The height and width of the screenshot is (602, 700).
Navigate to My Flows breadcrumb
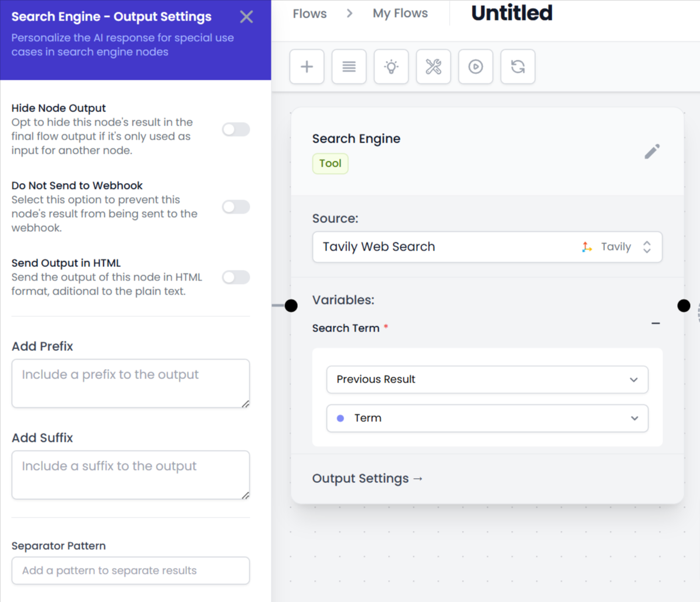400,13
